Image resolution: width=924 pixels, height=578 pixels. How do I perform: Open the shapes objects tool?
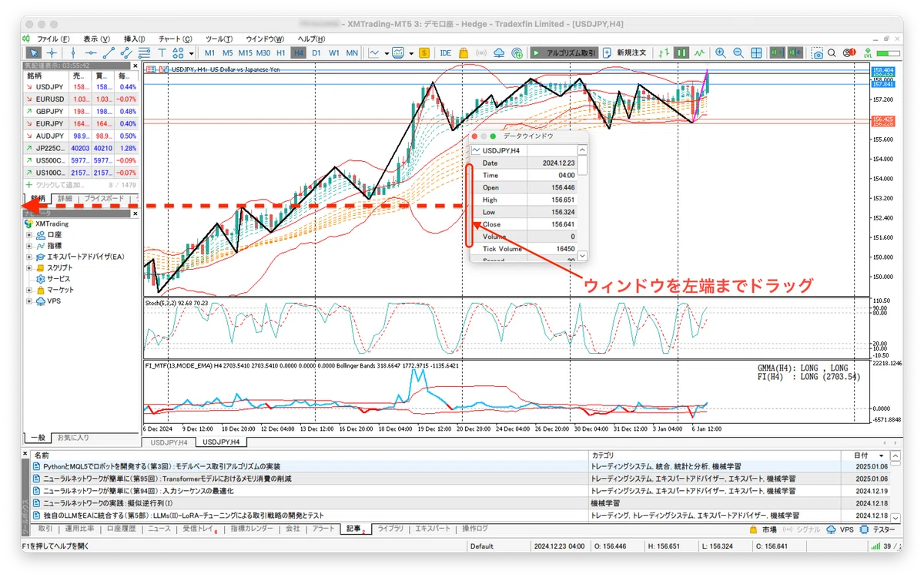tap(178, 52)
